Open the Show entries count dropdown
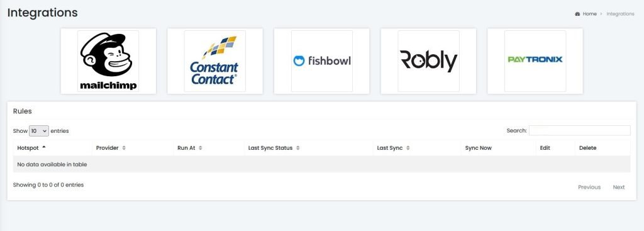Viewport: 644px width, 231px height. (x=39, y=131)
